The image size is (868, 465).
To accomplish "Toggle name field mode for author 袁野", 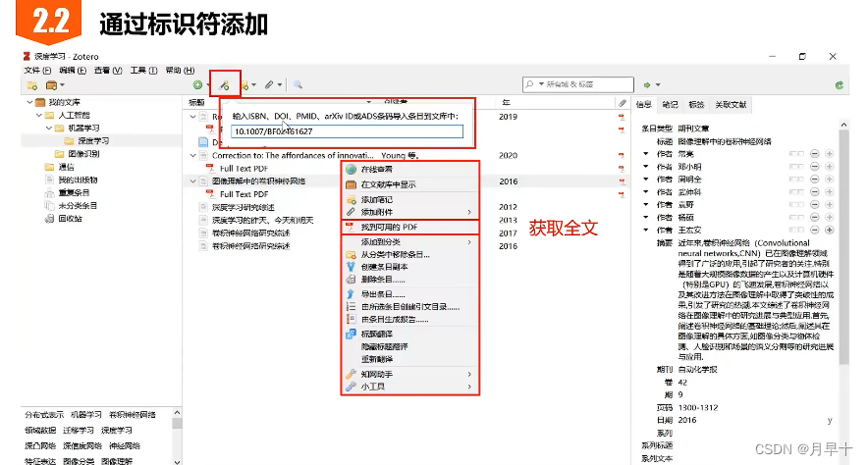I will point(796,205).
